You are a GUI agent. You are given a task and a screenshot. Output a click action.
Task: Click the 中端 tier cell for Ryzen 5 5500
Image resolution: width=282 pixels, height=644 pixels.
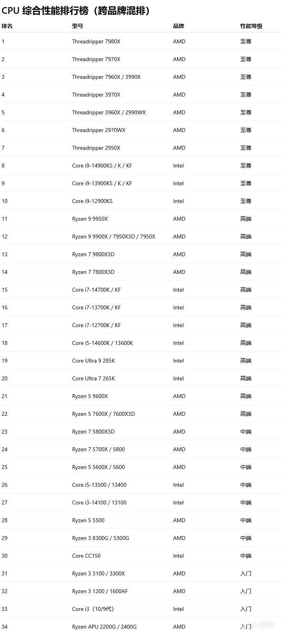point(246,520)
